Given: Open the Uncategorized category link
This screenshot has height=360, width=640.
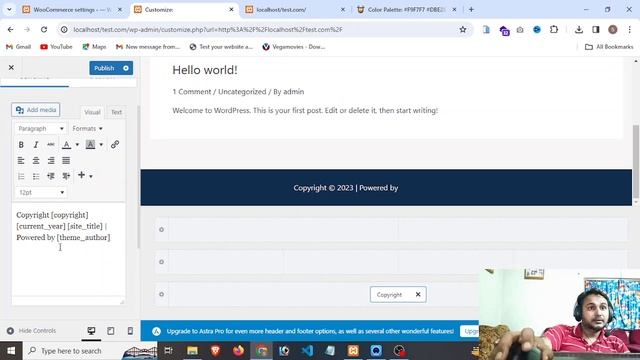Looking at the screenshot, I should (x=242, y=92).
